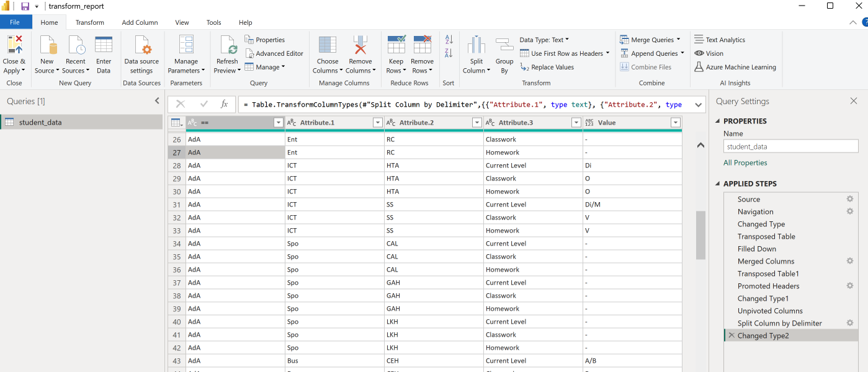Open the Source step settings gear
The height and width of the screenshot is (372, 868).
click(850, 199)
